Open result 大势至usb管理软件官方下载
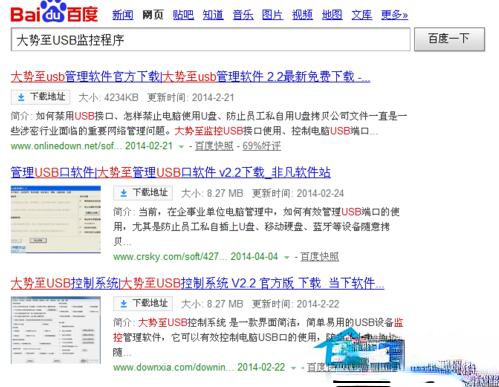The image size is (499, 387). 190,77
